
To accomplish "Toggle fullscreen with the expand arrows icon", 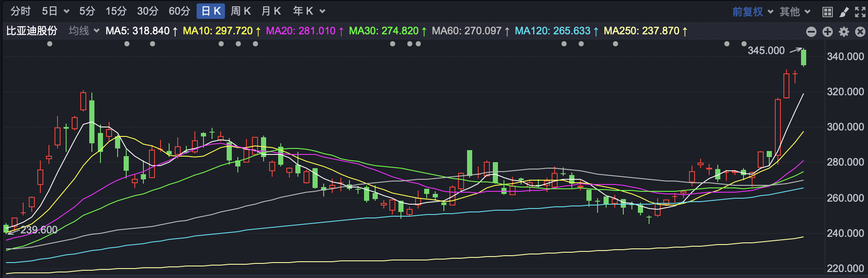I will pos(860,12).
